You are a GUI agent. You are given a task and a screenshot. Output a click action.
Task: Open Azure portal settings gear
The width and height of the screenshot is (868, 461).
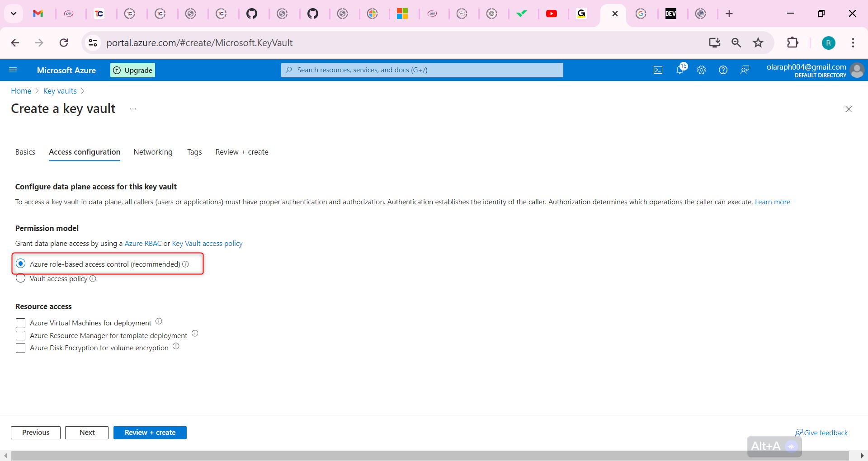pos(701,70)
